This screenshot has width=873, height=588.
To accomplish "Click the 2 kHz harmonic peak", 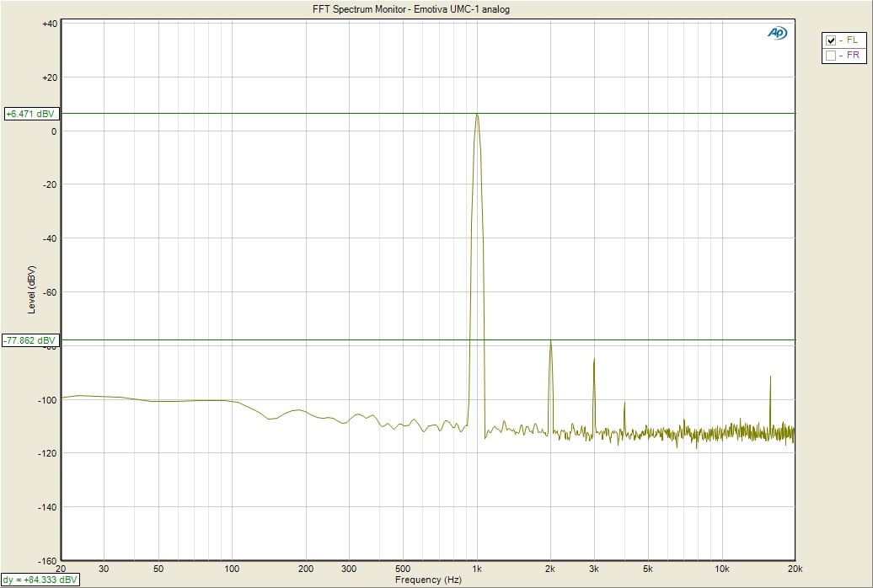I will pos(550,342).
